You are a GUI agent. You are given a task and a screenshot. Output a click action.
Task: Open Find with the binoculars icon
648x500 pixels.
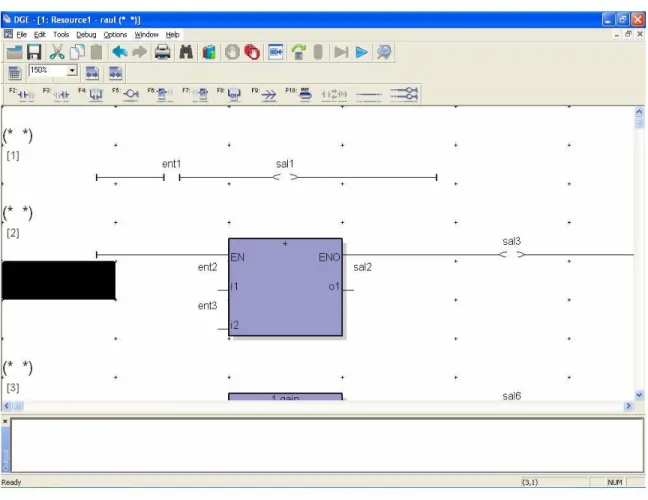coord(186,52)
